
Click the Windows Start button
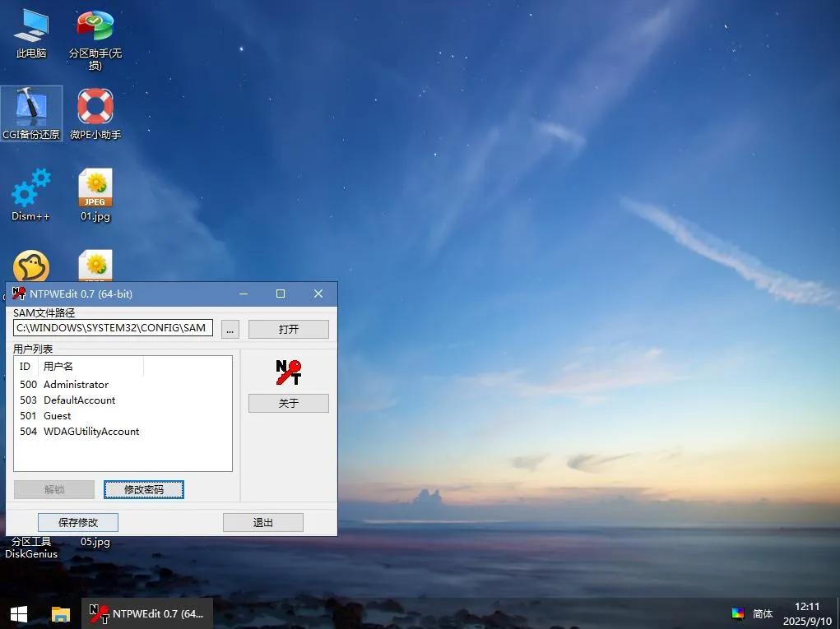[18, 613]
